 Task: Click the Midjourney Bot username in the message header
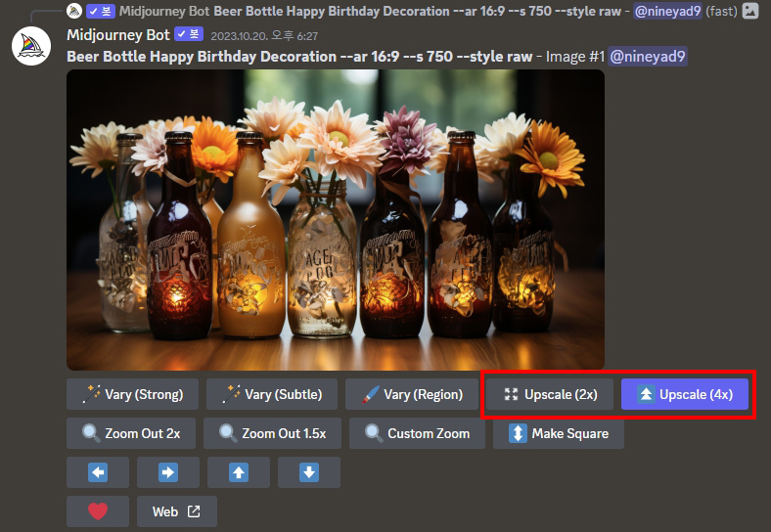click(118, 35)
